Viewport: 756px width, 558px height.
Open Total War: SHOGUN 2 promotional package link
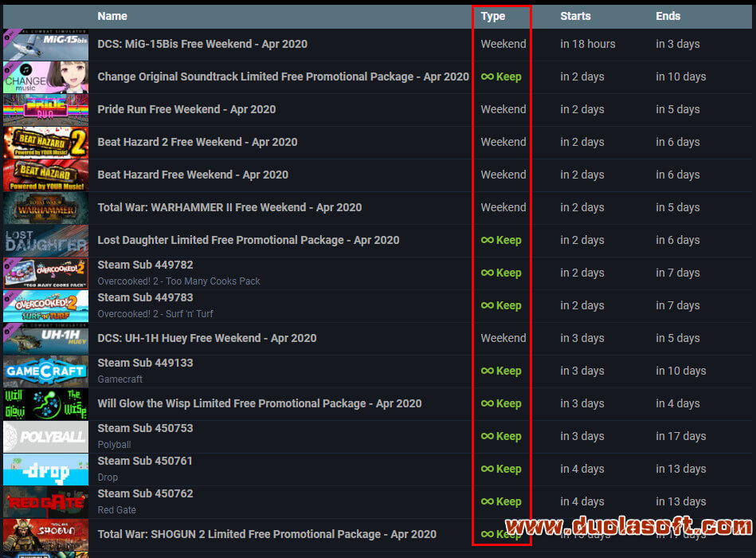click(x=267, y=534)
